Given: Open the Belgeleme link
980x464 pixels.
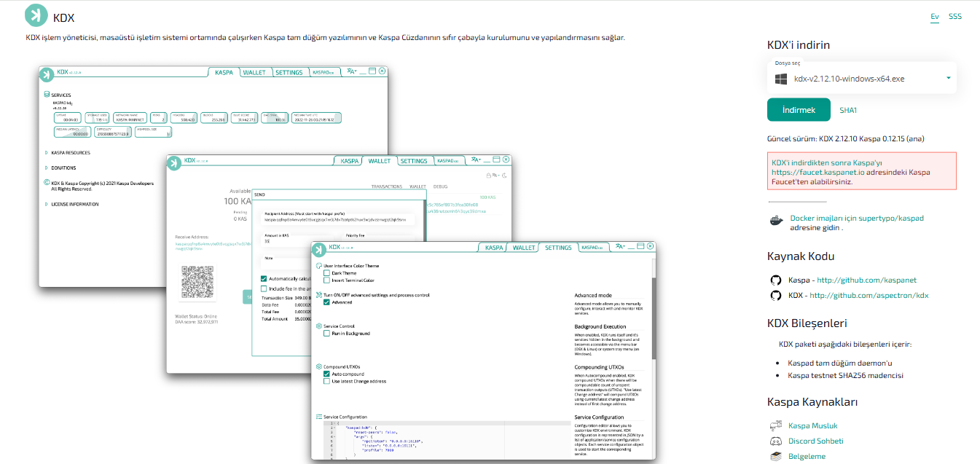Looking at the screenshot, I should coord(807,456).
